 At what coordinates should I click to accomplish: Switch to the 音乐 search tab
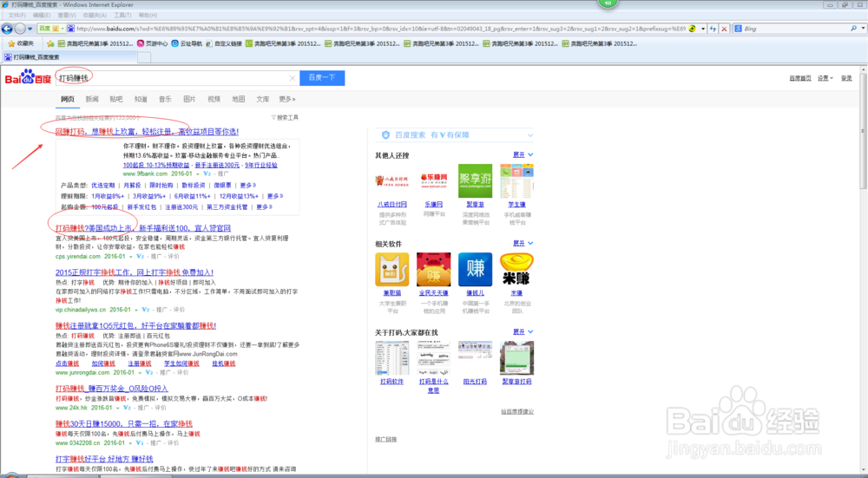(x=165, y=99)
